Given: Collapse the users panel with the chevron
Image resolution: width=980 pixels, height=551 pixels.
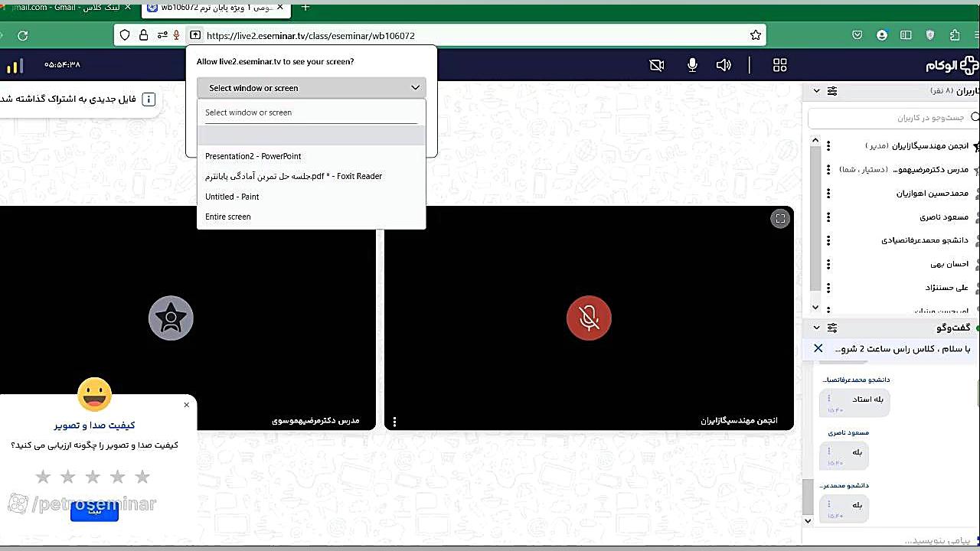Looking at the screenshot, I should point(816,91).
